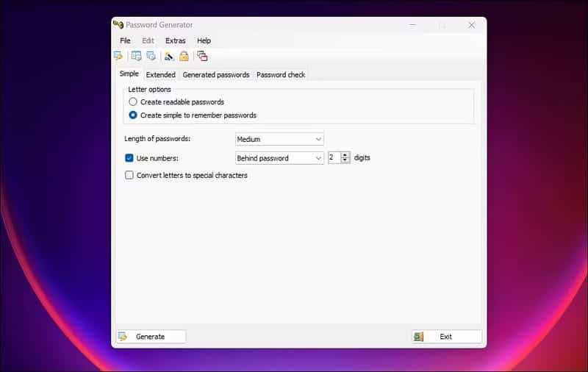The height and width of the screenshot is (372, 588).
Task: Minimize the Password Generator window
Action: (412, 25)
